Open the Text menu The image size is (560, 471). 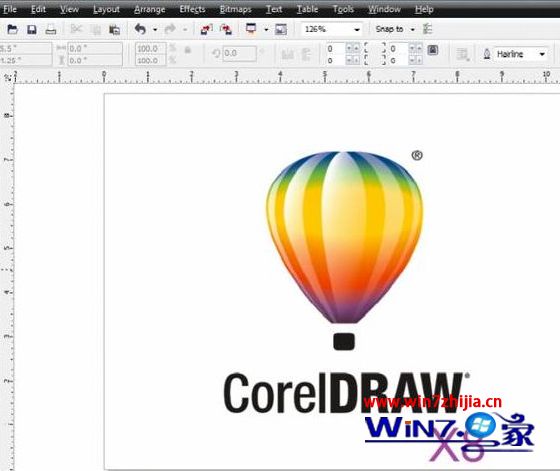274,9
